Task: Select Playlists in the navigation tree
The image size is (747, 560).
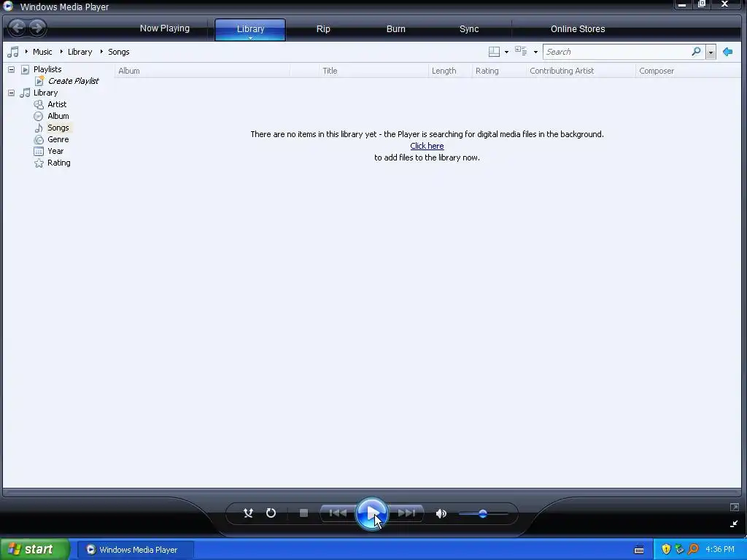Action: point(47,69)
